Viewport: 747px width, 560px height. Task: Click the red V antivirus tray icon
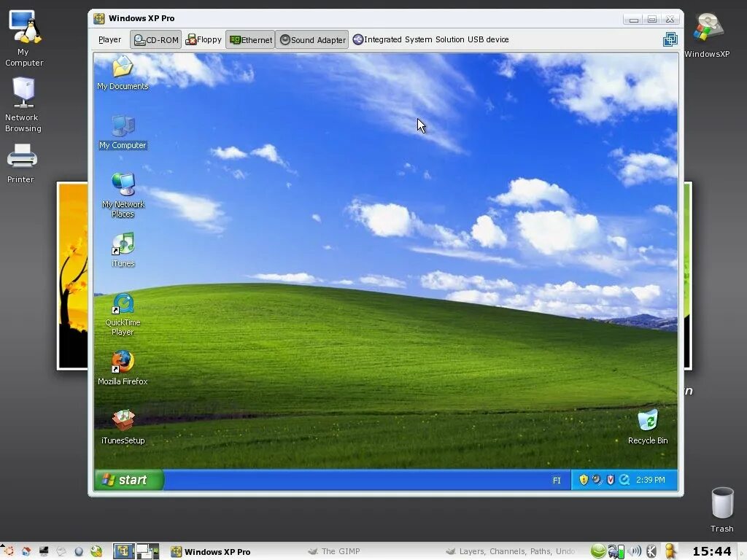(611, 480)
